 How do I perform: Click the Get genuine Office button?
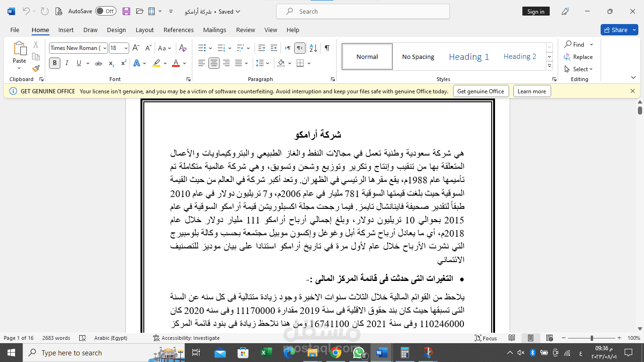(x=480, y=91)
